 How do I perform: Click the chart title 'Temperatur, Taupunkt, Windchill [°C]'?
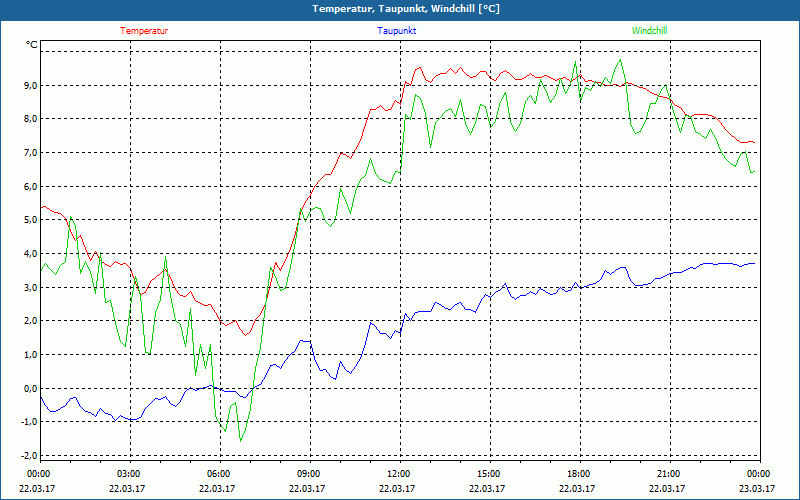pos(406,9)
